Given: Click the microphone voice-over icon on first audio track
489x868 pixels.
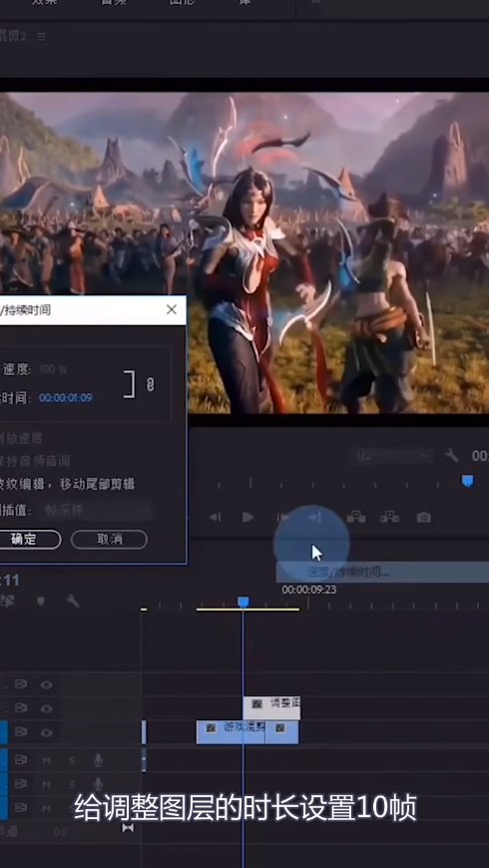Looking at the screenshot, I should 98,760.
